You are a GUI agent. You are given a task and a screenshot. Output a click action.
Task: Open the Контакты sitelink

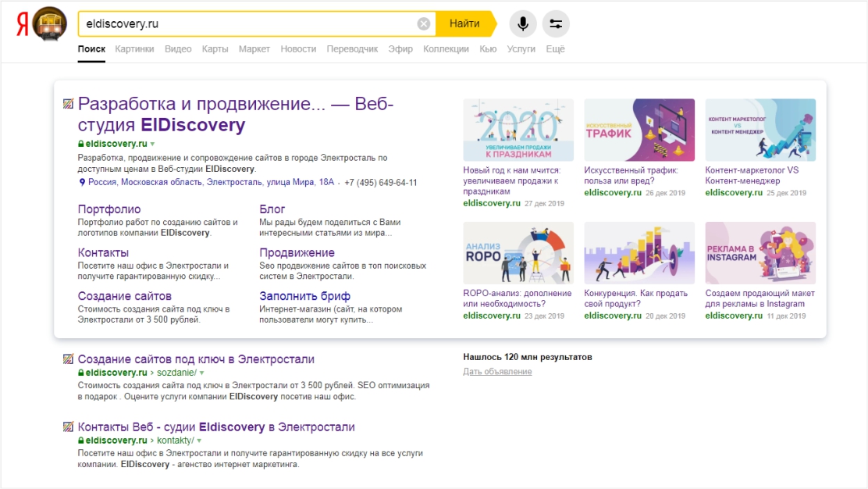point(103,252)
